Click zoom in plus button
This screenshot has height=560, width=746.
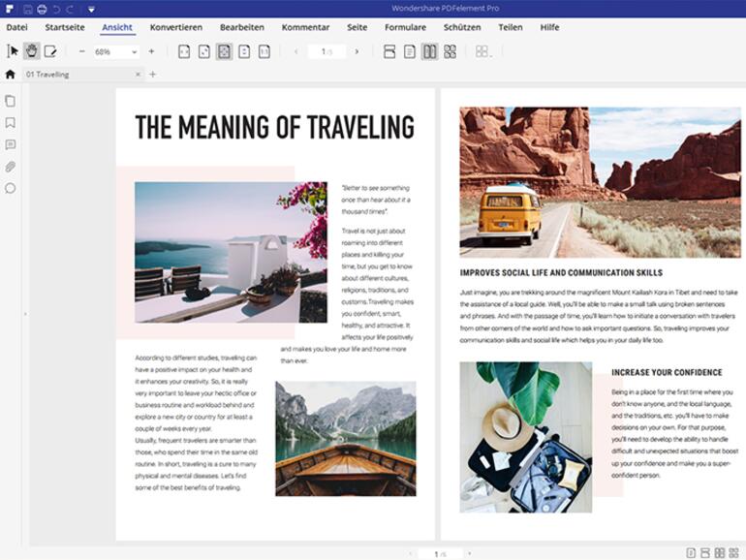[151, 51]
